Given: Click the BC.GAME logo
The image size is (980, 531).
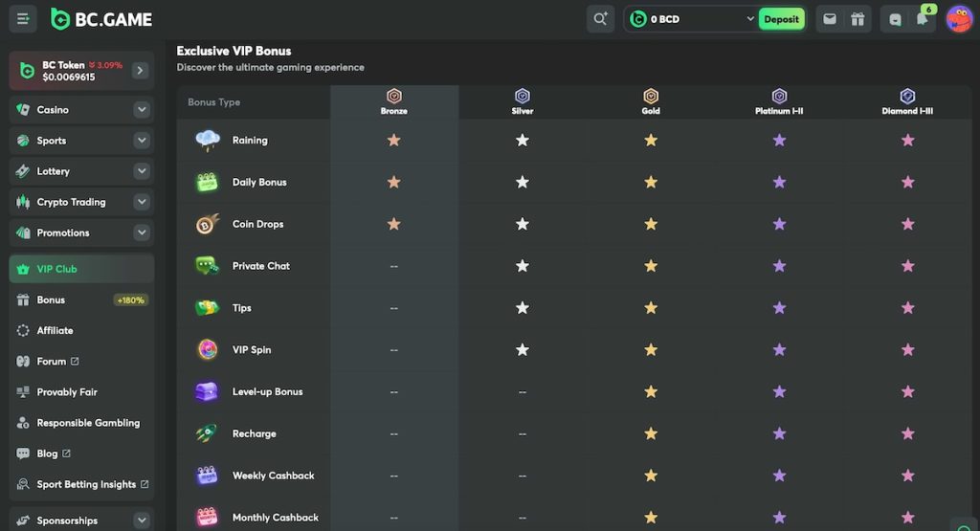Looking at the screenshot, I should click(x=101, y=19).
